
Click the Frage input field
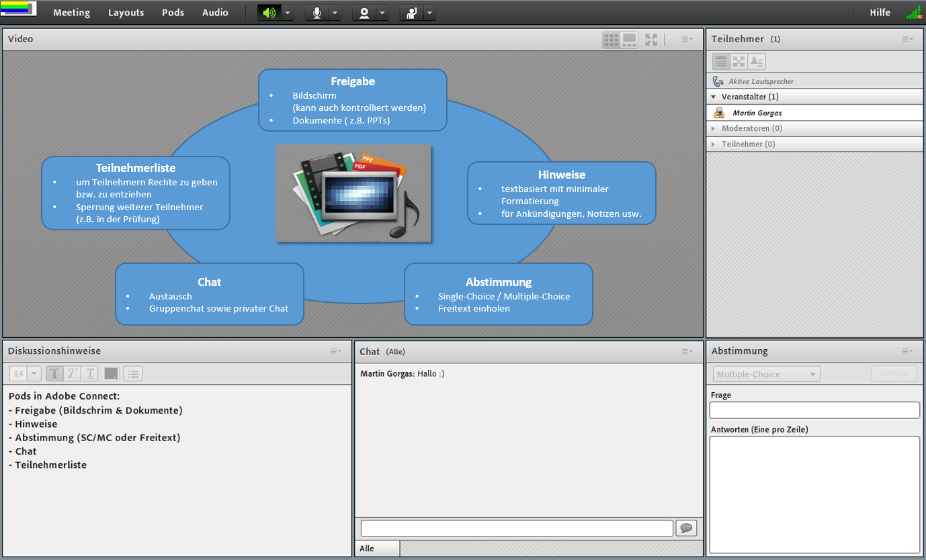[814, 410]
